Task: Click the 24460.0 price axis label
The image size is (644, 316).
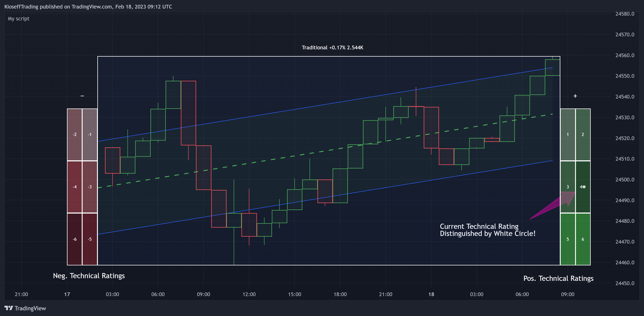Action: tap(625, 263)
